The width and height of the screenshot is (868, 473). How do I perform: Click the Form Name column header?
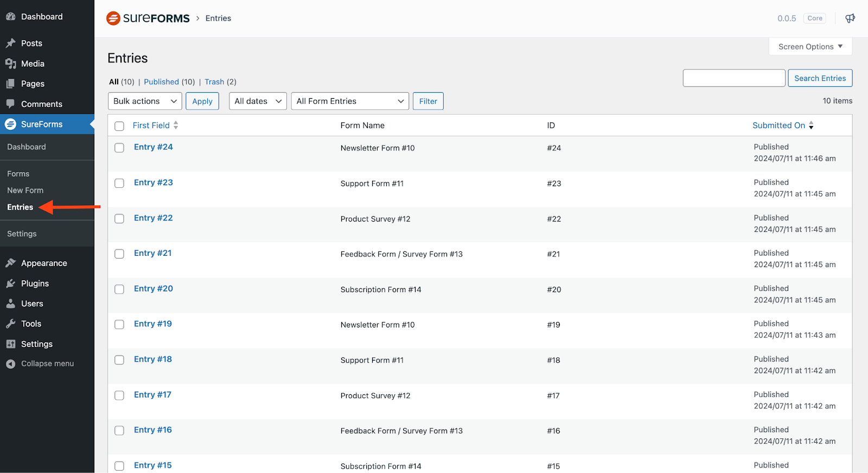click(362, 125)
